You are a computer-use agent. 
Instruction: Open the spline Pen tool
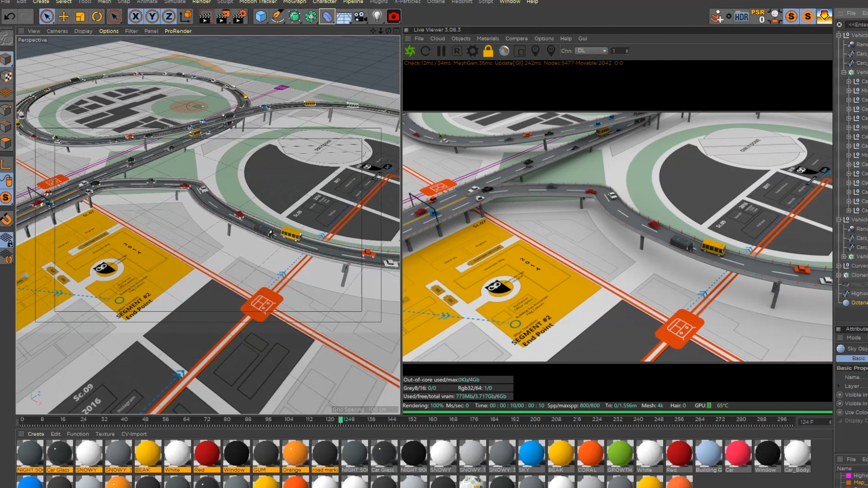[278, 17]
